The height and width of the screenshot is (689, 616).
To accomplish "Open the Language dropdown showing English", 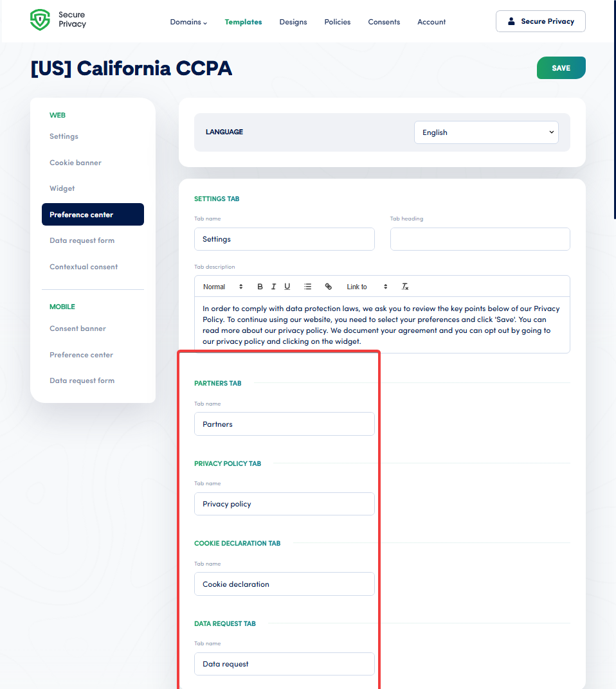I will coord(486,132).
